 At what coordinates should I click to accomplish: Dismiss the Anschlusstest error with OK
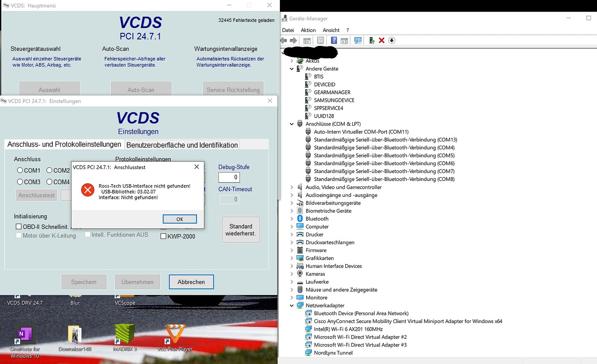coord(180,219)
